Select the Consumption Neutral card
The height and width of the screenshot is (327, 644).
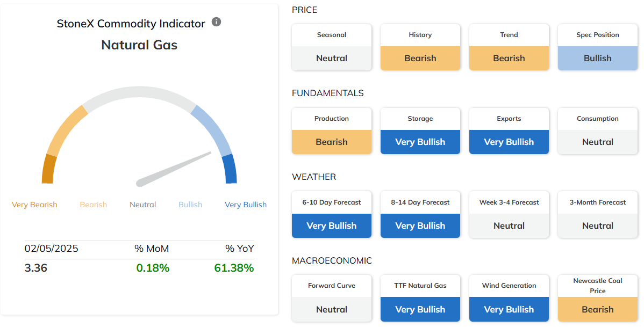[x=598, y=131]
